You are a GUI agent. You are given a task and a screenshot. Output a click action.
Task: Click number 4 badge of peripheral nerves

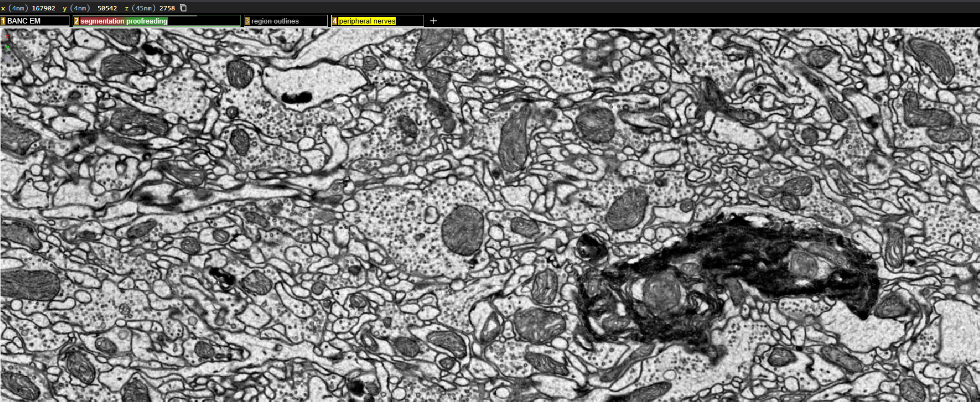pyautogui.click(x=335, y=21)
